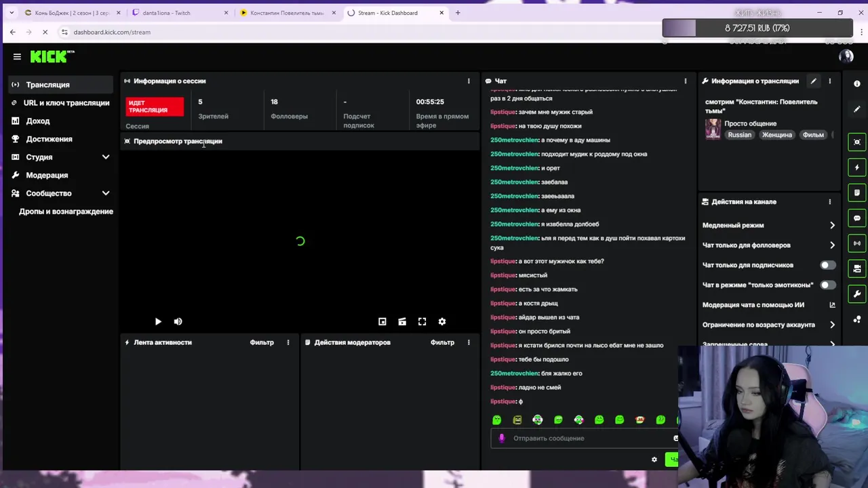Toggle the wrench widget icon in right sidebar
The image size is (868, 488).
(857, 294)
